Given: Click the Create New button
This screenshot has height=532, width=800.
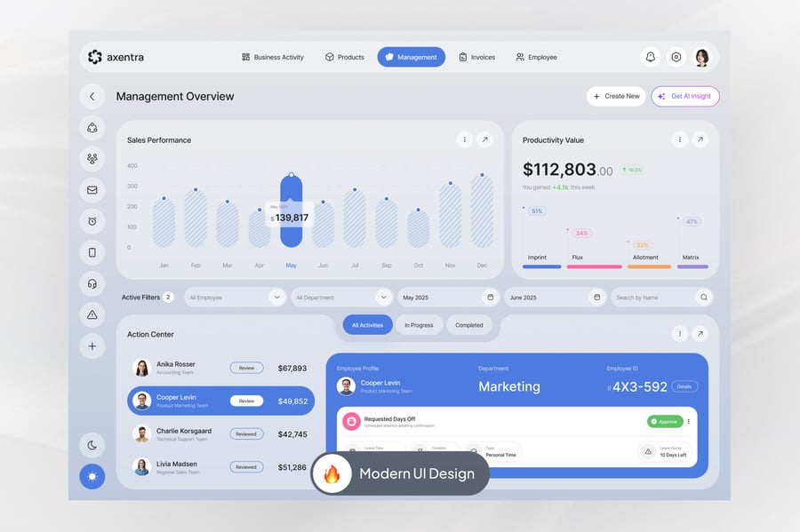Looking at the screenshot, I should (615, 96).
